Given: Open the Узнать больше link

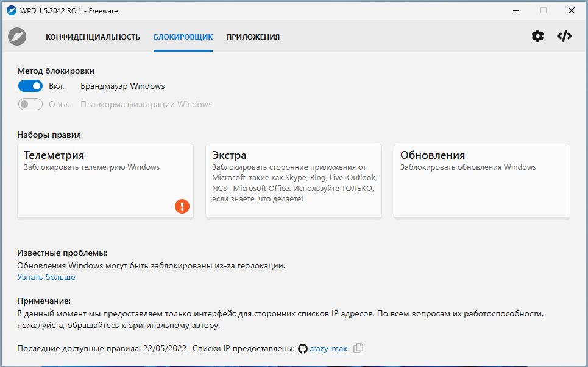Looking at the screenshot, I should tap(46, 277).
